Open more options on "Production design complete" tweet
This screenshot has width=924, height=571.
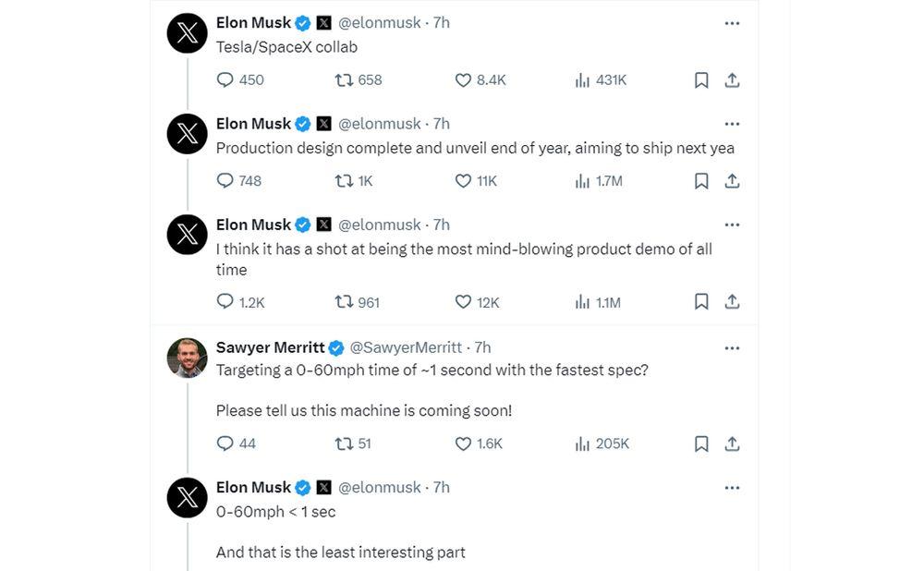coord(732,124)
